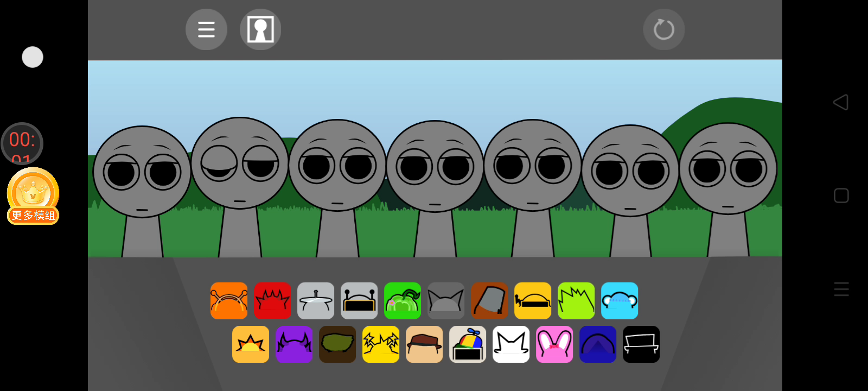Select the black top hat icon
Image resolution: width=868 pixels, height=391 pixels.
click(x=641, y=344)
